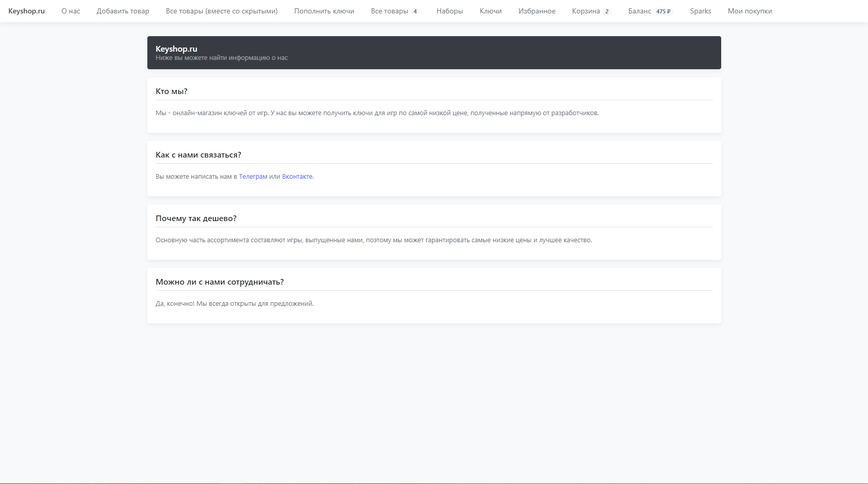The image size is (868, 484).
Task: Click the Keyshop.ru logo in navbar
Action: [x=26, y=11]
